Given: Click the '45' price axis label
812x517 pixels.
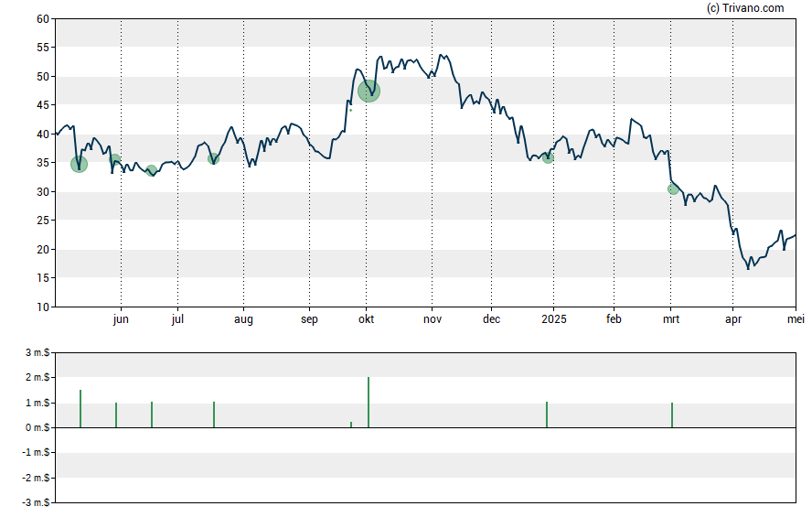Looking at the screenshot, I should (x=43, y=105).
